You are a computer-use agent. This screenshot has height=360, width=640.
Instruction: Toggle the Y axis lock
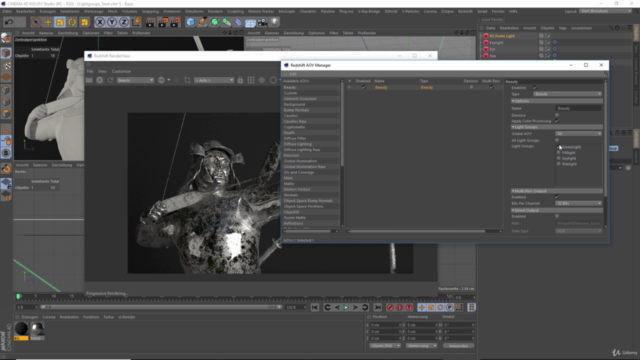pyautogui.click(x=112, y=22)
